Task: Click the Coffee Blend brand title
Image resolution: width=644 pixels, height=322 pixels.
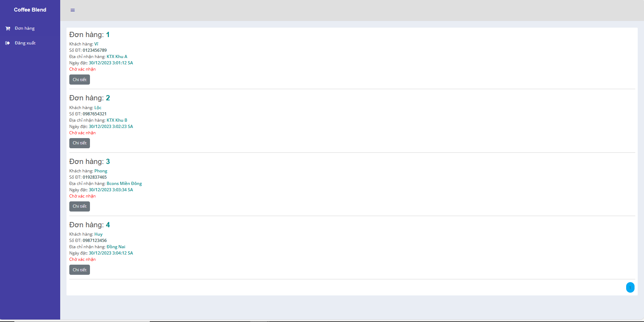Action: pyautogui.click(x=30, y=10)
